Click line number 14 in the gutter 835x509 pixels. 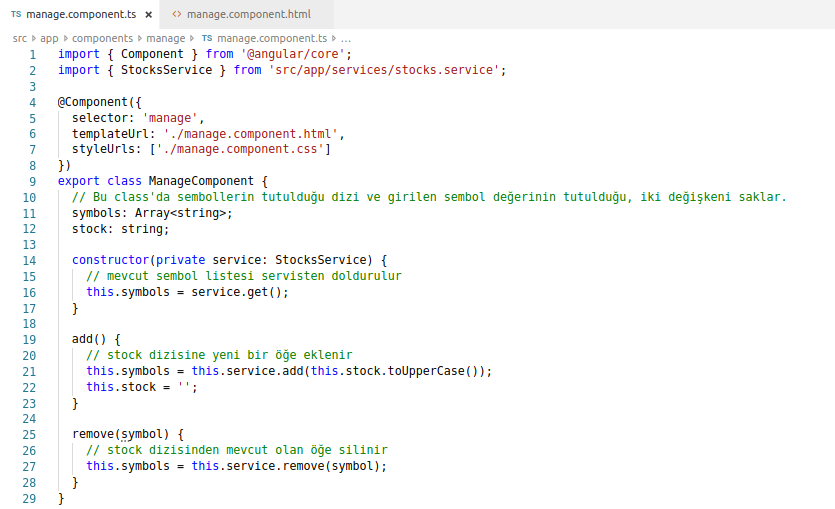pyautogui.click(x=29, y=261)
